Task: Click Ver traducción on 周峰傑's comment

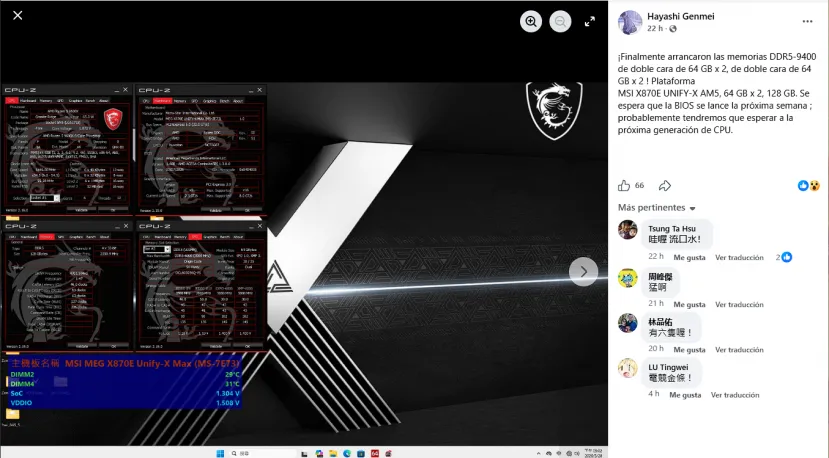Action: point(739,305)
